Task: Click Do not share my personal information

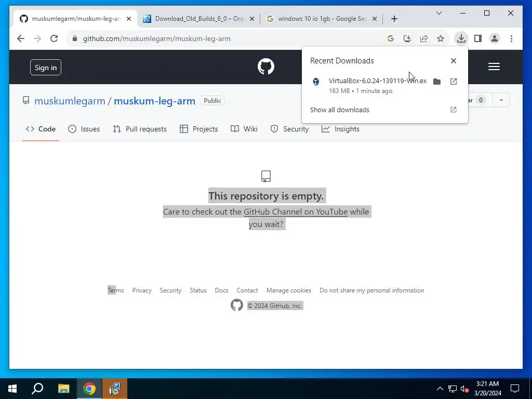Action: (x=372, y=290)
